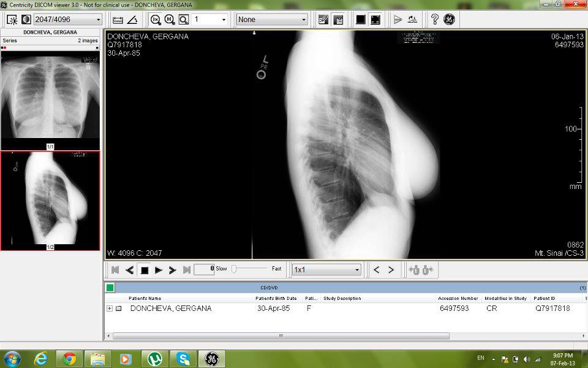The height and width of the screenshot is (368, 588).
Task: Step forward one frame with chevron
Action: coord(173,270)
